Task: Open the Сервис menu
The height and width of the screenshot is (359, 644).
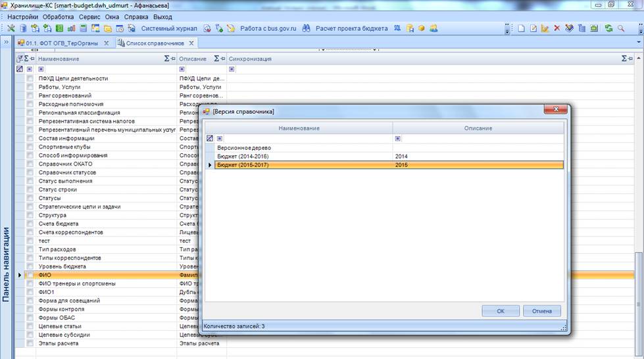Action: (x=89, y=16)
